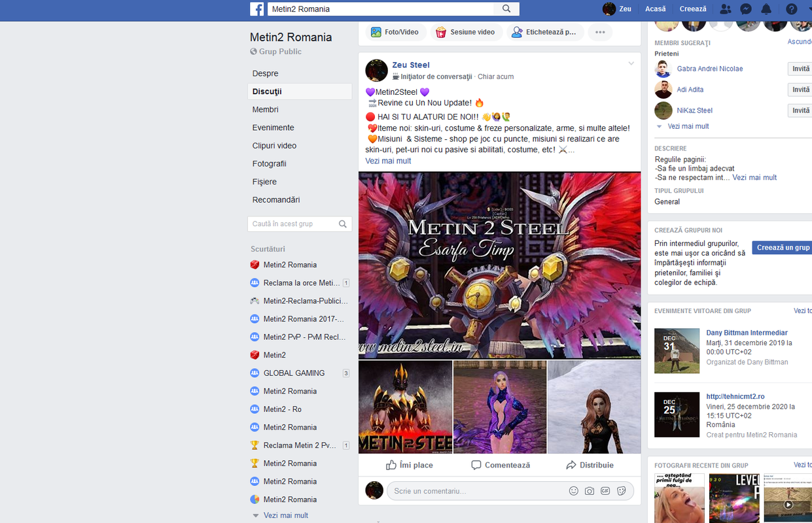
Task: Open the friend requests icon
Action: [x=725, y=9]
